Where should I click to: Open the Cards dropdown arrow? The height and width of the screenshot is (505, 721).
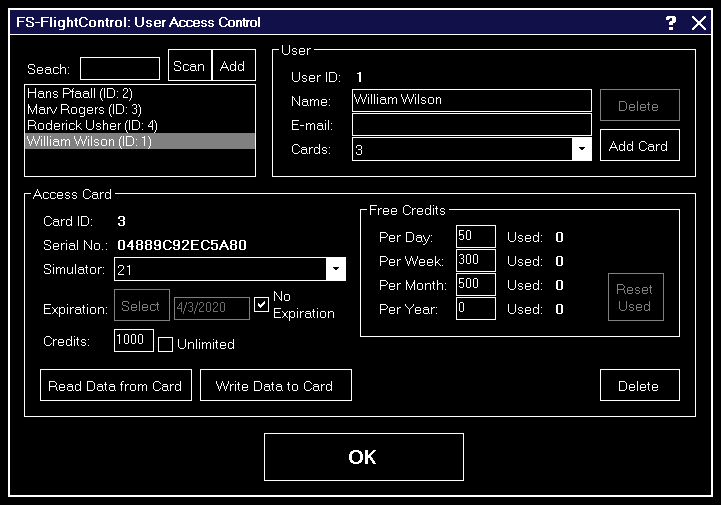[x=582, y=149]
